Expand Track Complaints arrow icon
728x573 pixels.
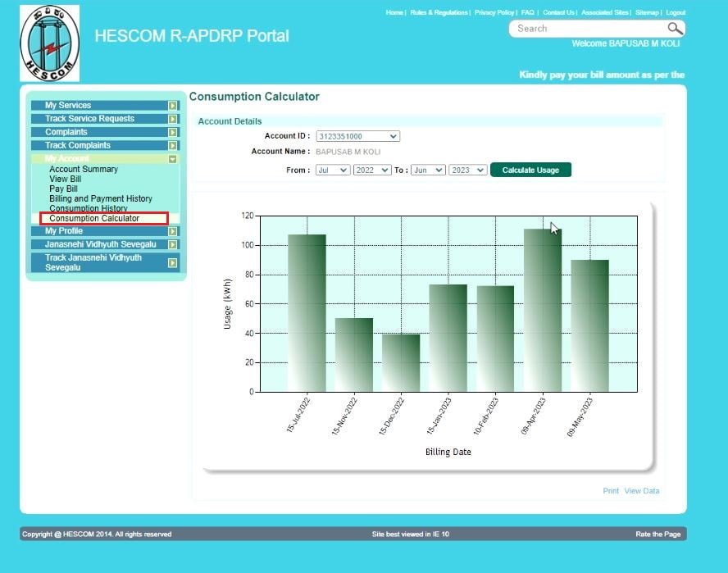(x=172, y=146)
